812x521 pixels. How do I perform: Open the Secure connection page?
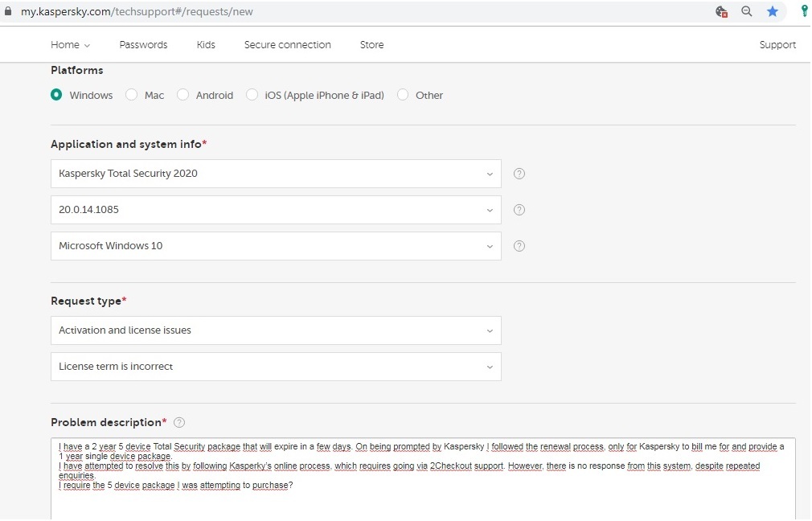pyautogui.click(x=287, y=45)
